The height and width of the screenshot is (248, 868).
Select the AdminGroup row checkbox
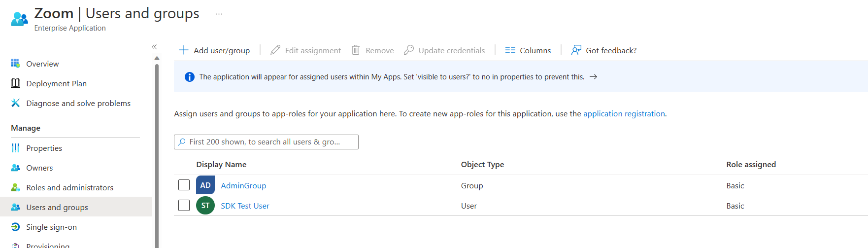[184, 185]
